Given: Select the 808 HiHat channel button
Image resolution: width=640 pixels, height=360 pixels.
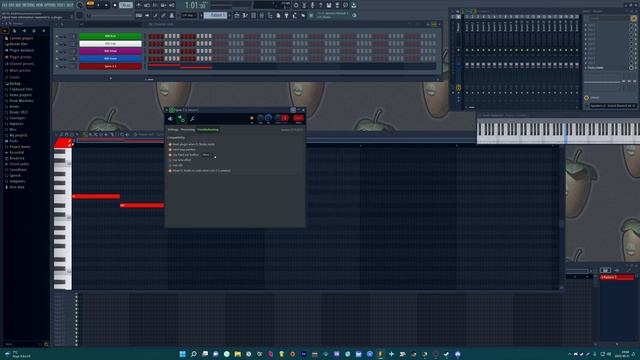Looking at the screenshot, I should coord(110,51).
